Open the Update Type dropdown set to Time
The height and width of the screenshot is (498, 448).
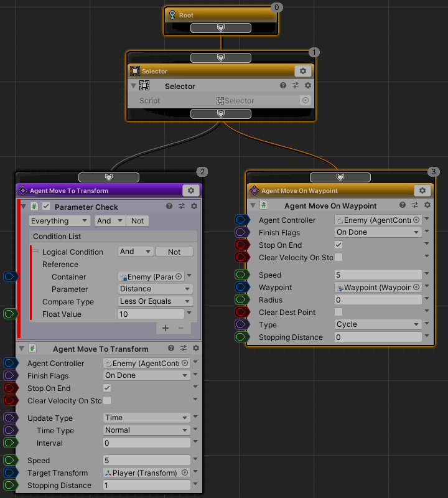[x=146, y=418]
